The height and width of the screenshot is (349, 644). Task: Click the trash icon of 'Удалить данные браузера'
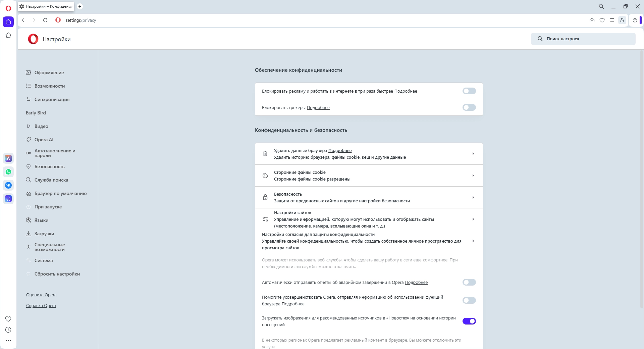pos(265,154)
